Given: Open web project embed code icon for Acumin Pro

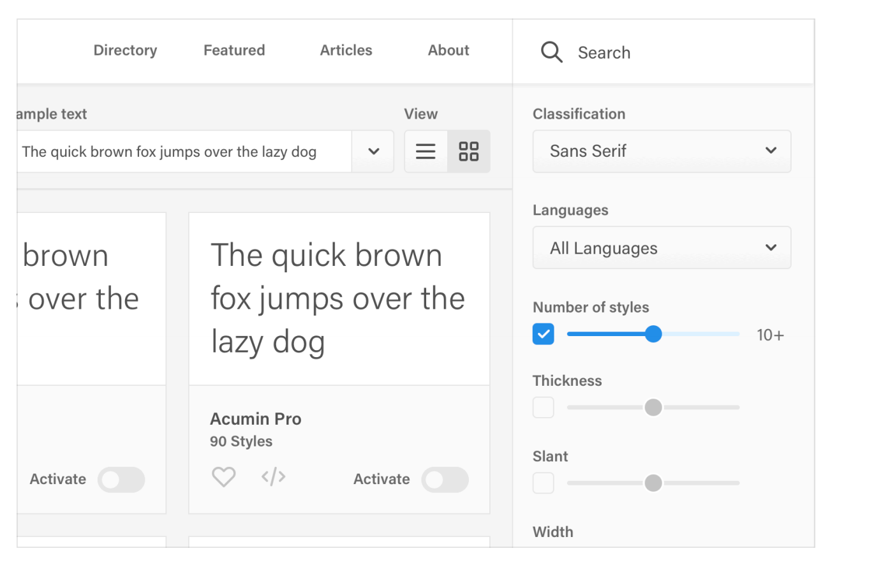Looking at the screenshot, I should tap(273, 476).
